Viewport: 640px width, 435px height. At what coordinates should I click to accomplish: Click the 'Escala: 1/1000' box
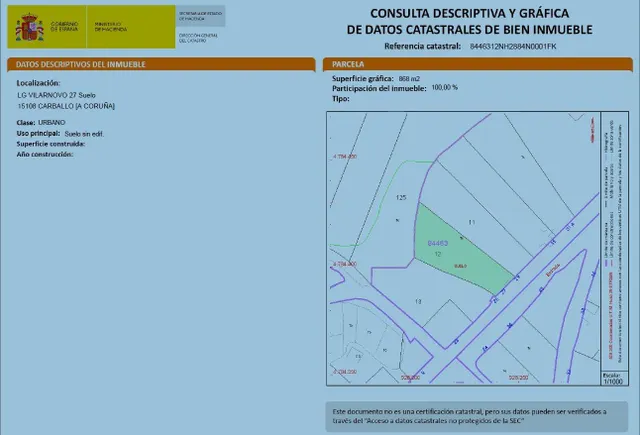tap(614, 378)
